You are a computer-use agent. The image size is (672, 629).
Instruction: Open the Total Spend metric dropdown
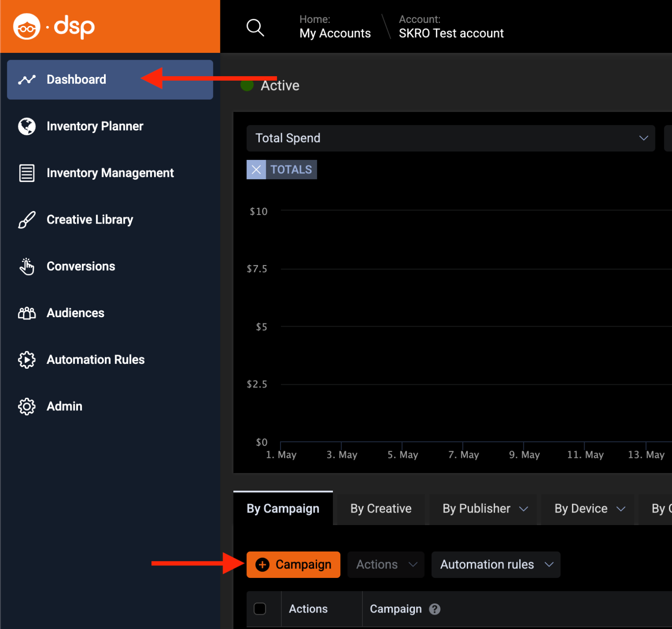(451, 138)
